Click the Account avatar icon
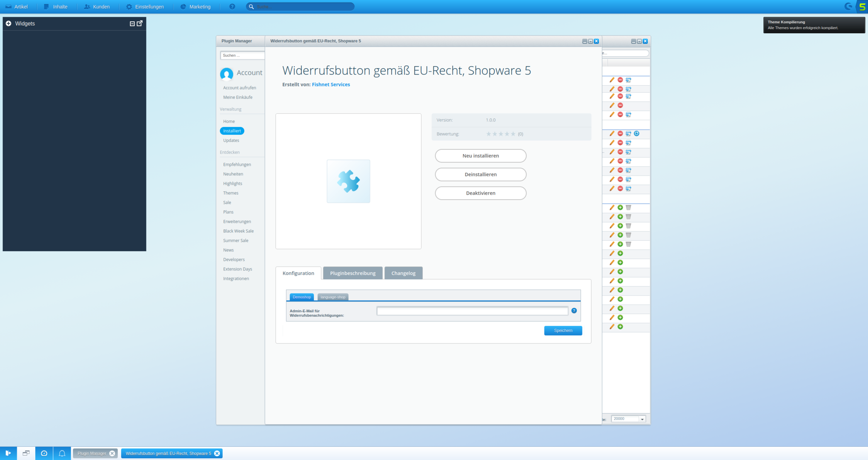 [226, 74]
